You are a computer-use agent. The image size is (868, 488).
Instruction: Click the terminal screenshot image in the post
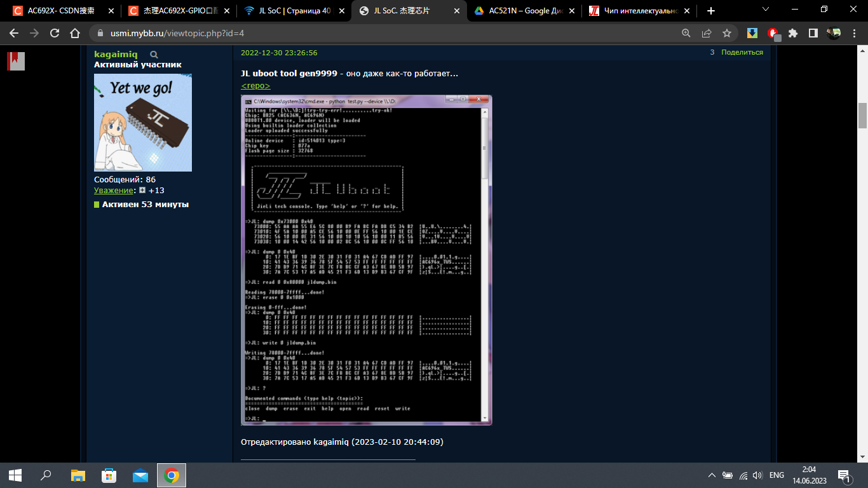366,260
